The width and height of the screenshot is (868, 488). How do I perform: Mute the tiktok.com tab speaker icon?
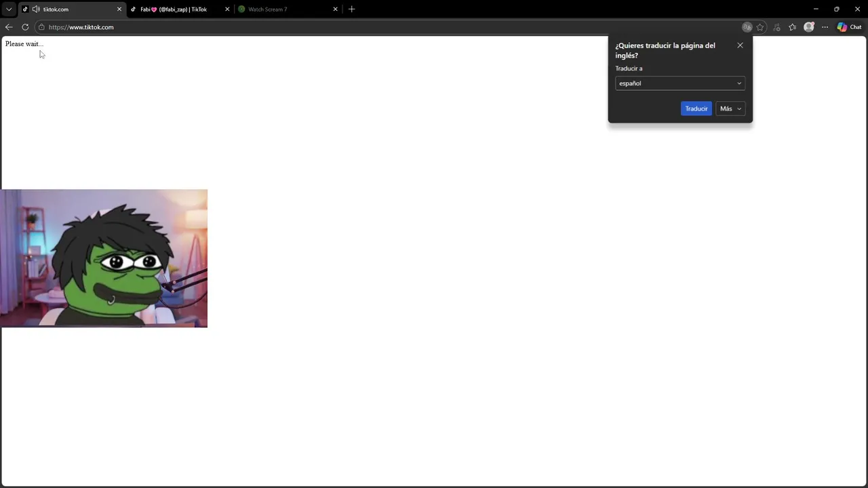click(36, 9)
